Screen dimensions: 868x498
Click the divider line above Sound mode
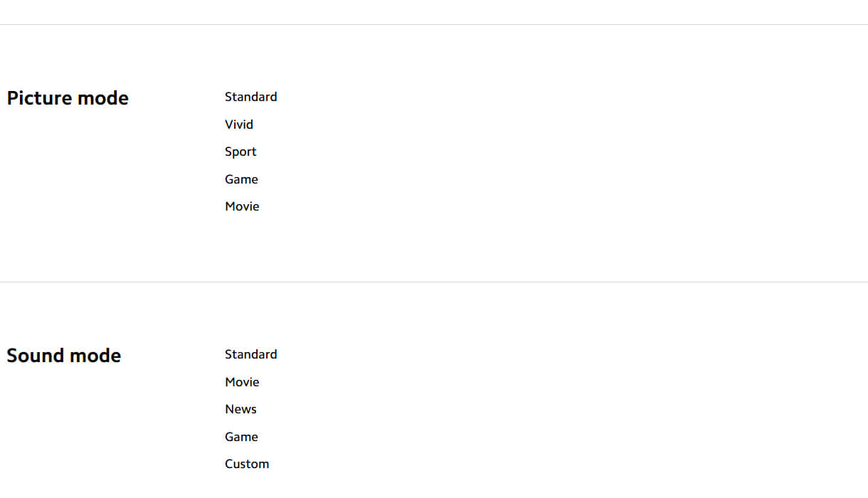click(x=434, y=282)
